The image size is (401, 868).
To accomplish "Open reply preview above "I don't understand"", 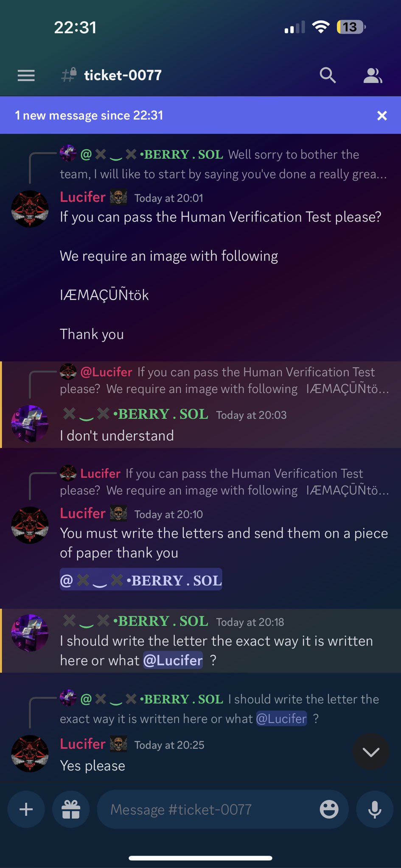I will coord(224,381).
